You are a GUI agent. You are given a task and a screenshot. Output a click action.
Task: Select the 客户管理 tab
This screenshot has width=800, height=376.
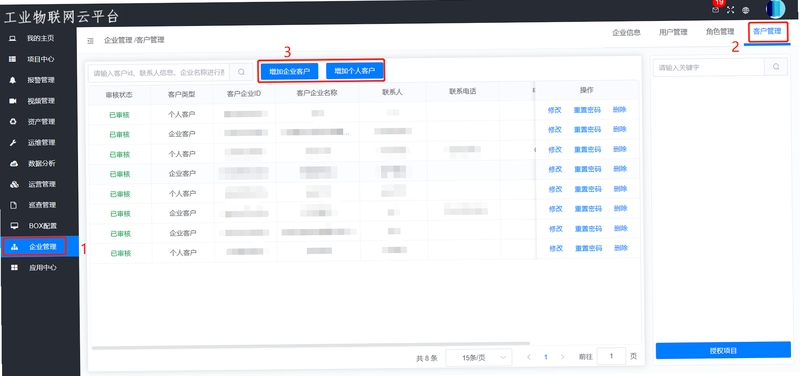click(767, 32)
